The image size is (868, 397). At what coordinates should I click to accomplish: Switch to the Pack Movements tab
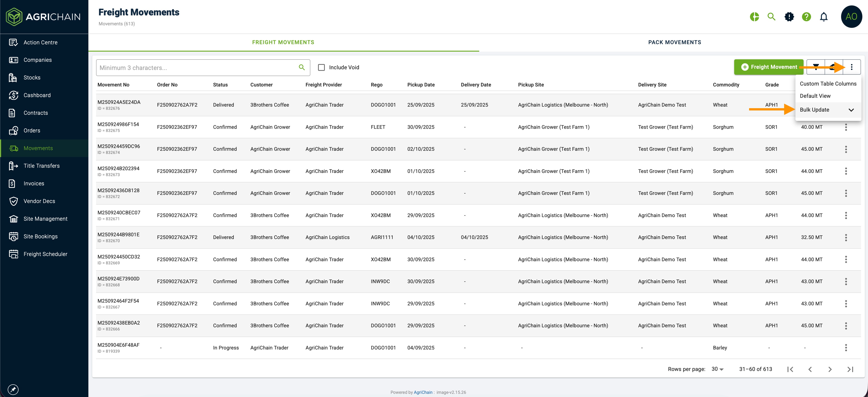point(674,42)
